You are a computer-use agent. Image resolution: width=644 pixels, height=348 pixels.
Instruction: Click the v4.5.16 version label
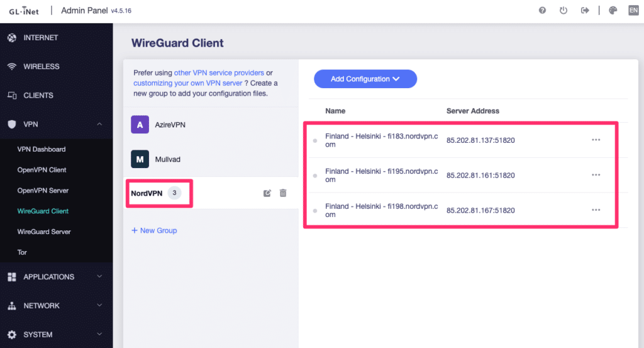[121, 11]
